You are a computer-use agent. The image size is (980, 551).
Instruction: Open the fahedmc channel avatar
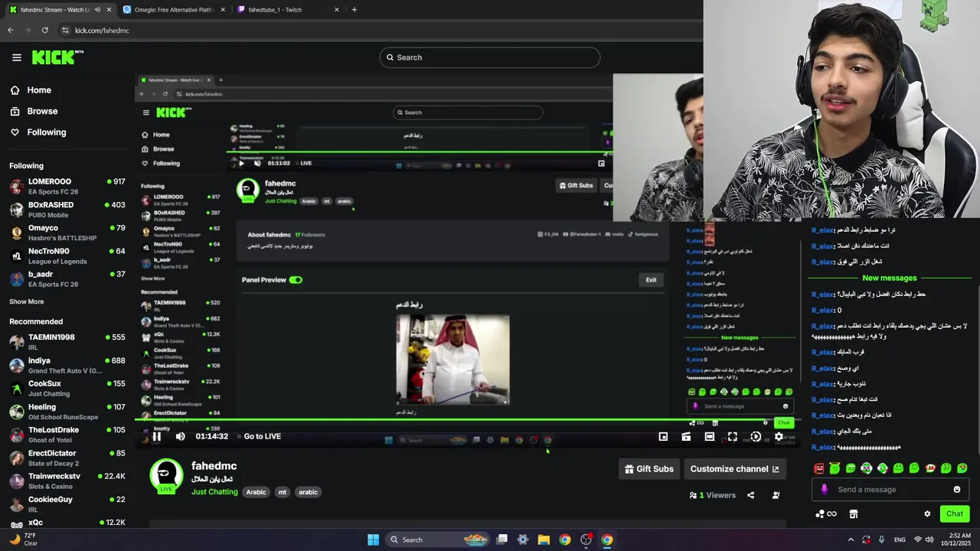point(166,476)
